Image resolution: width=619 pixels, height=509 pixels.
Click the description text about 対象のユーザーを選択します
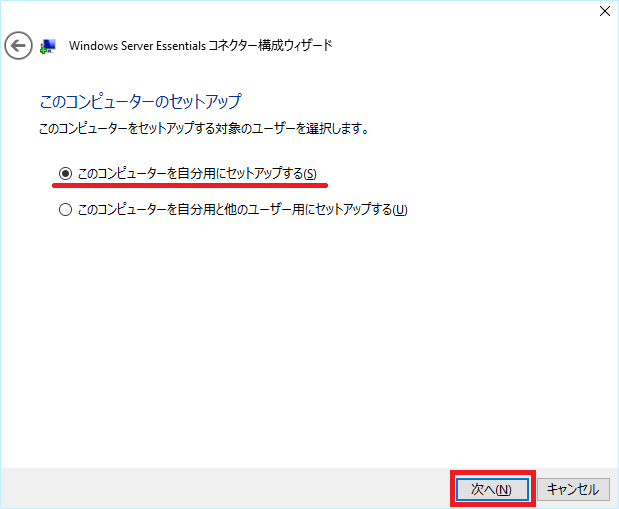[x=204, y=128]
